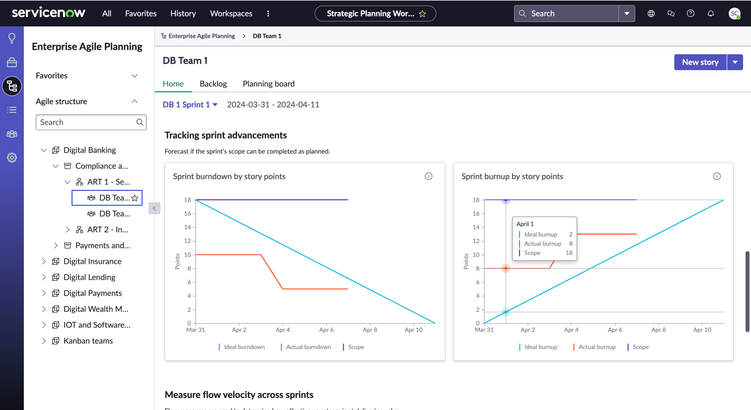Image resolution: width=751 pixels, height=410 pixels.
Task: Expand the Favorites section
Action: [135, 76]
